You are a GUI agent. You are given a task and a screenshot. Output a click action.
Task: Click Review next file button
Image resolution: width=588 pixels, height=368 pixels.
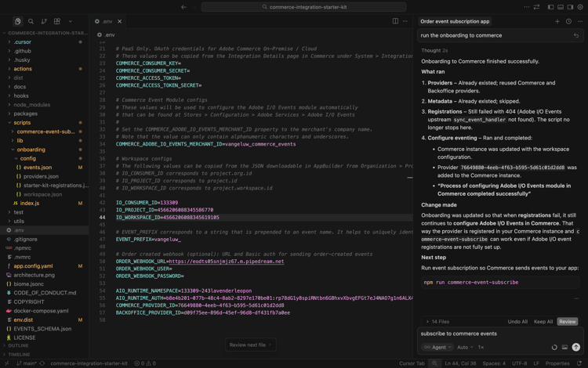[251, 345]
